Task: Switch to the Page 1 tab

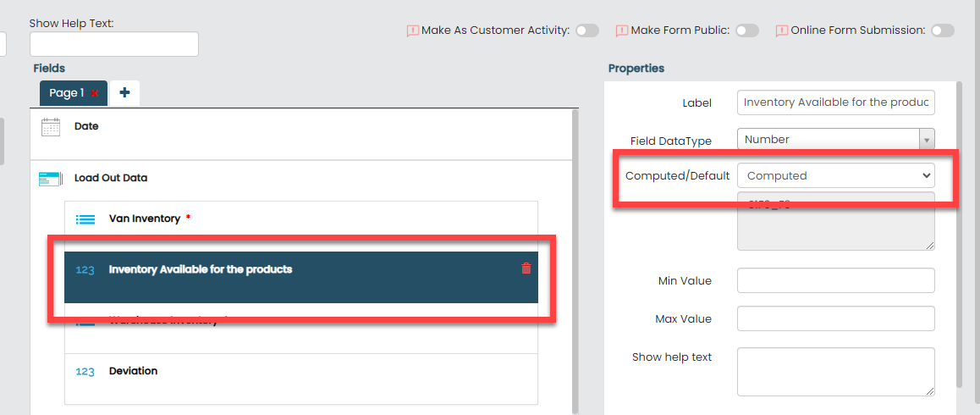Action: 66,93
